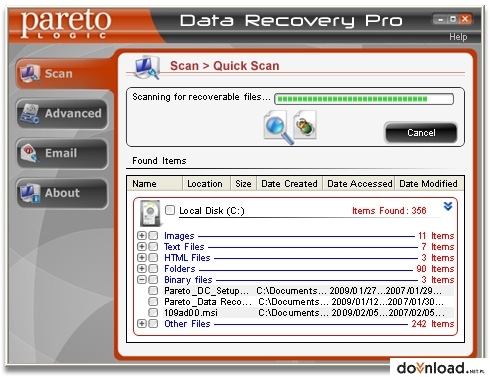Expand the Other Files category
490x377 pixels.
[x=142, y=324]
